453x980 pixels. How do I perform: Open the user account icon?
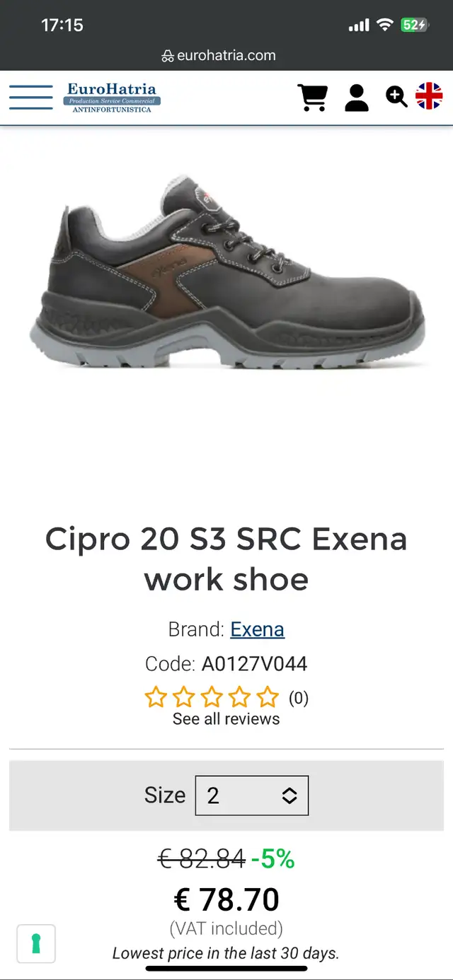coord(357,98)
